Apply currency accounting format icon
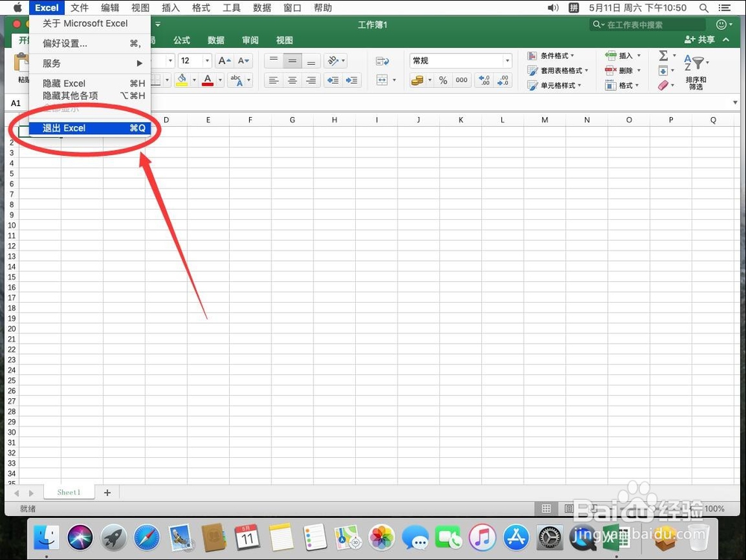Screen dimensions: 746x560 point(417,80)
